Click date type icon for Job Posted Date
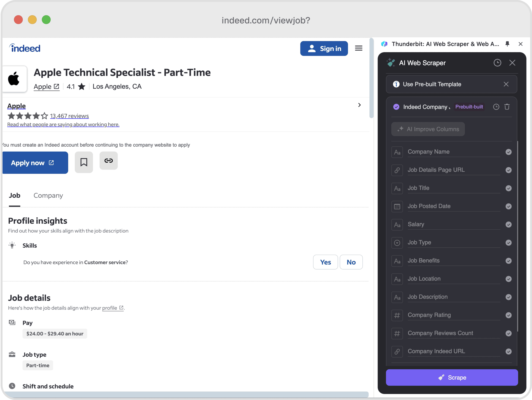Image resolution: width=532 pixels, height=400 pixels. pos(397,206)
